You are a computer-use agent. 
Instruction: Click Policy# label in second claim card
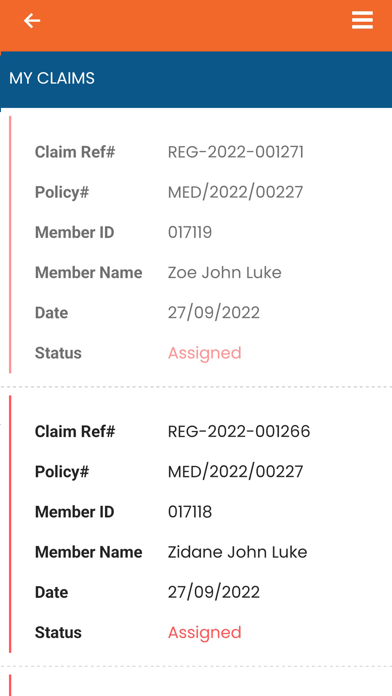(62, 472)
